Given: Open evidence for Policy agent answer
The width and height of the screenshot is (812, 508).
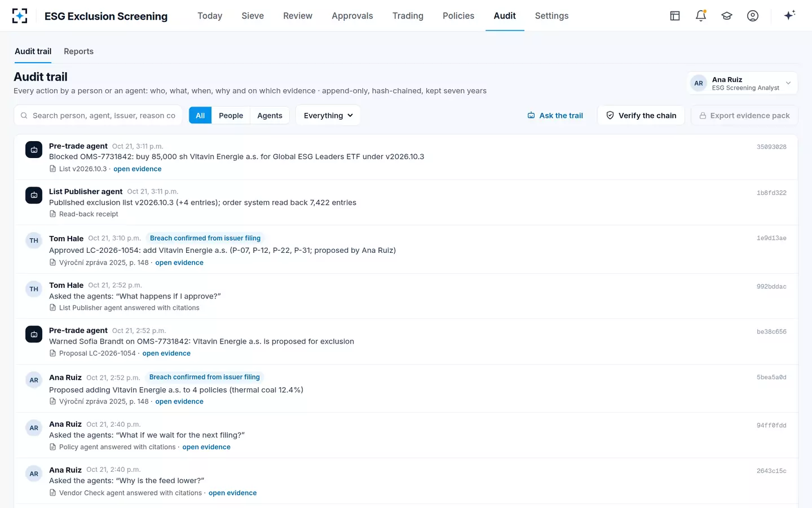Looking at the screenshot, I should point(206,447).
